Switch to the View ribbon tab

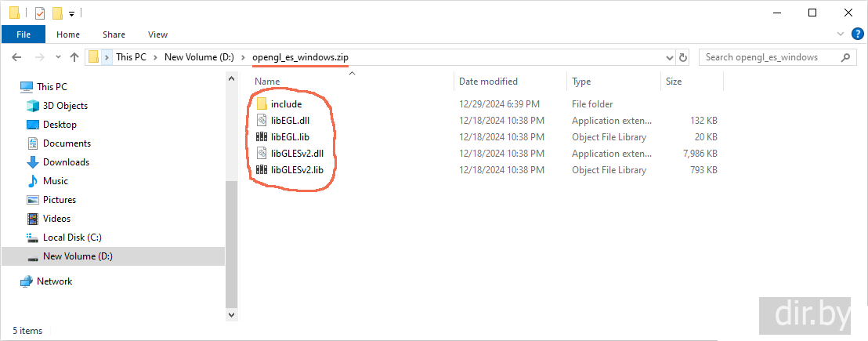[x=157, y=34]
